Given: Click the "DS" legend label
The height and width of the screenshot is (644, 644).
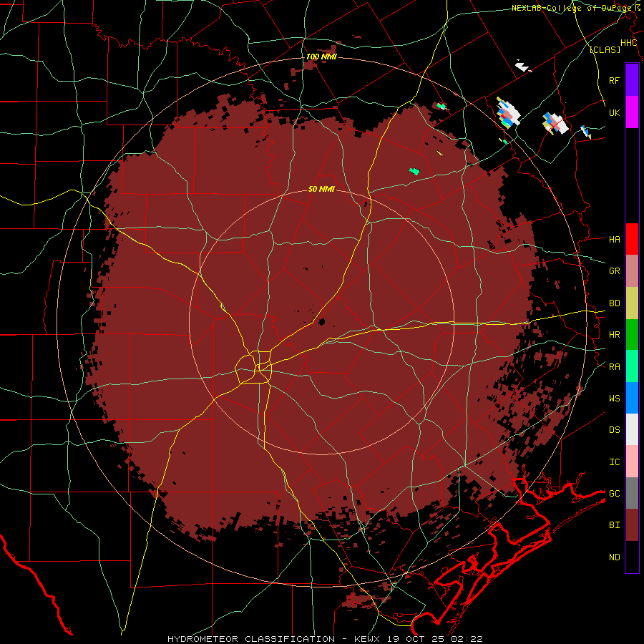Looking at the screenshot, I should tap(614, 429).
